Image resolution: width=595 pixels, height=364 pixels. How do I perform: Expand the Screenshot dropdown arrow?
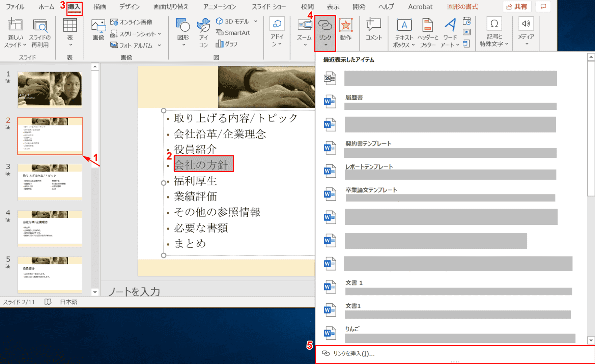click(x=160, y=34)
